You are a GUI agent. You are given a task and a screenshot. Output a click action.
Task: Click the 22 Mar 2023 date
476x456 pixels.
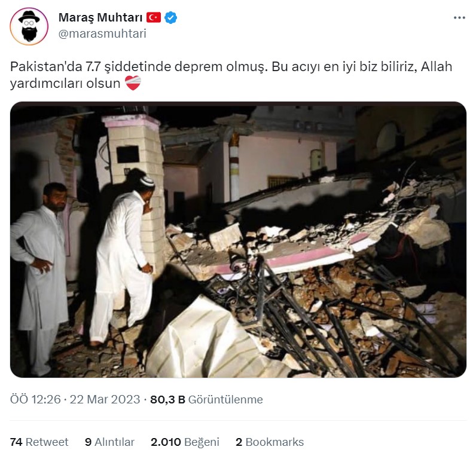105,399
